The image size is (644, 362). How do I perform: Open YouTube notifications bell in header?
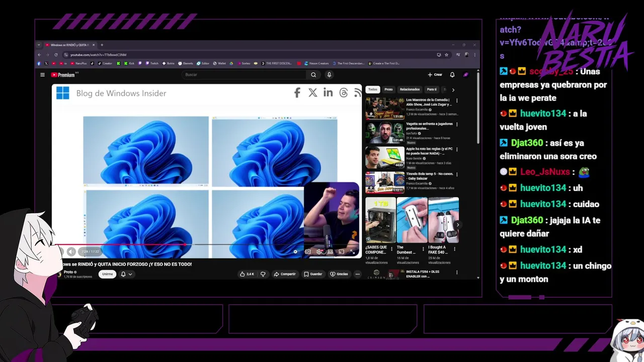(452, 75)
